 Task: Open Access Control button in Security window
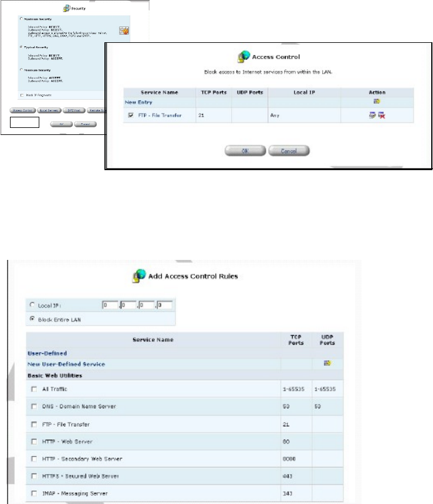point(22,110)
